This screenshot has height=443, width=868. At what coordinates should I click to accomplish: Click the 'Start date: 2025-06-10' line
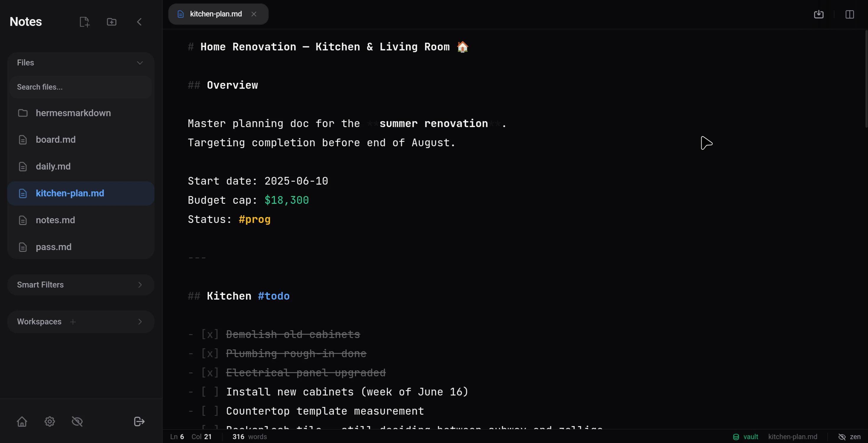258,181
